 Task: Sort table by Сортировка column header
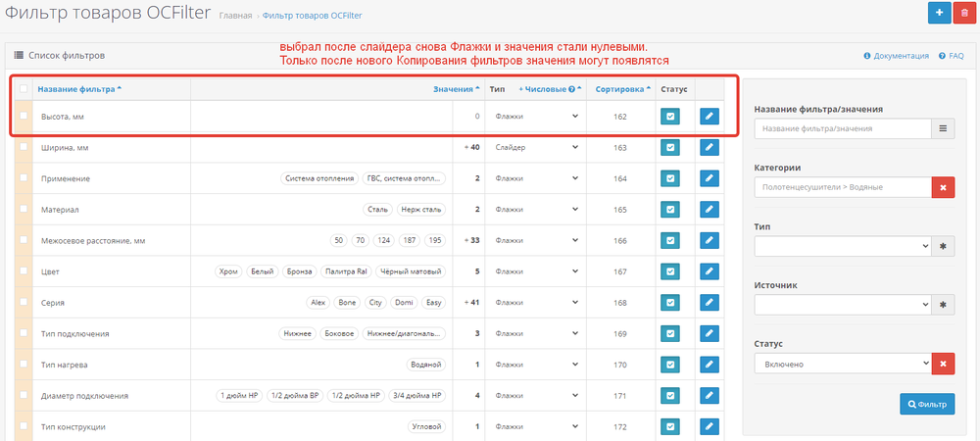621,89
